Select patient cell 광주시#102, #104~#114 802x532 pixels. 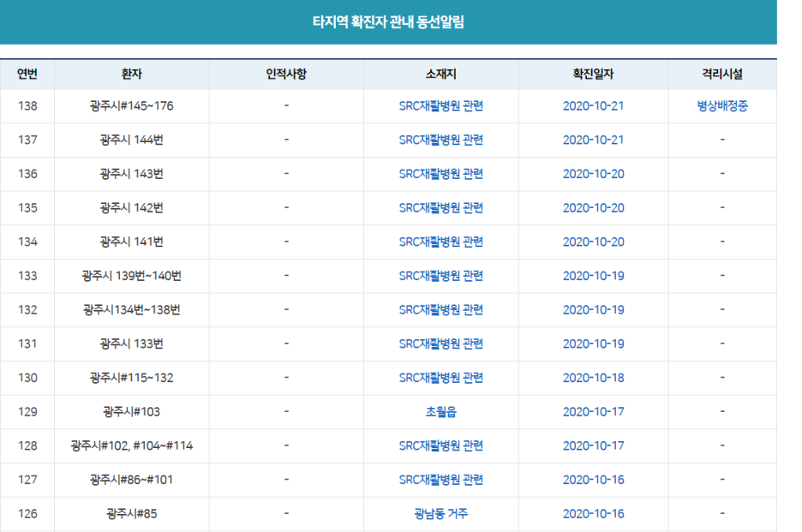(x=131, y=446)
